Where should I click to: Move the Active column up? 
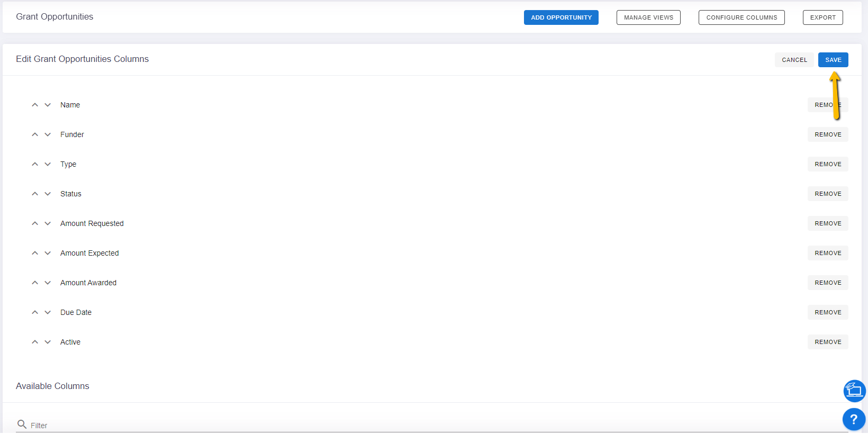coord(35,342)
